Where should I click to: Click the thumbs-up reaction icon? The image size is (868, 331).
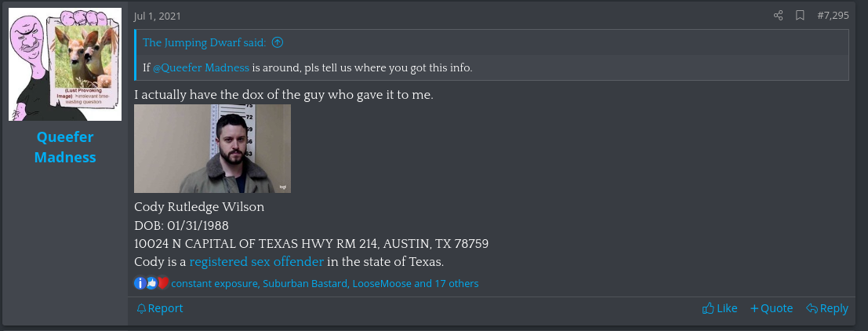(x=151, y=283)
